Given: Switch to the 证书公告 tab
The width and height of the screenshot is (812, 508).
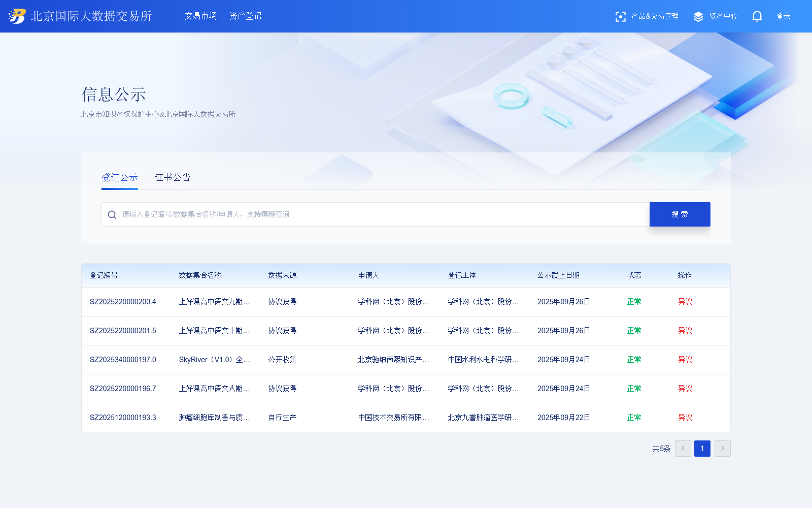Looking at the screenshot, I should (173, 177).
